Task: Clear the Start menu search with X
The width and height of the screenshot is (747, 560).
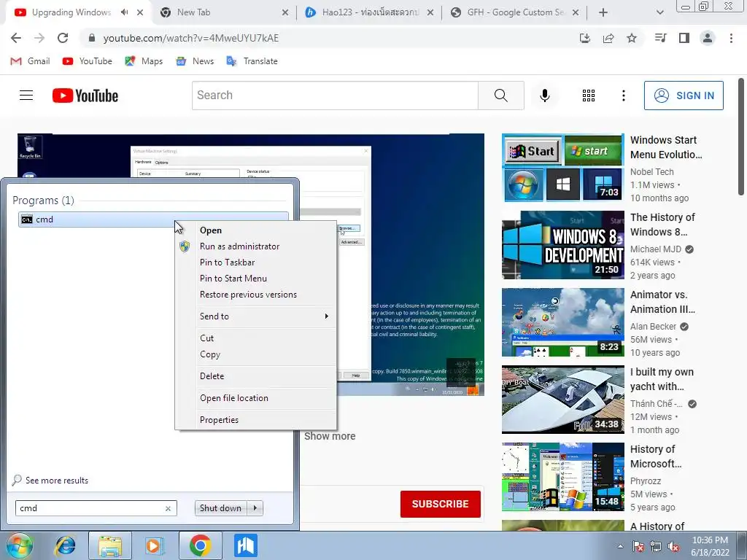Action: [x=168, y=508]
